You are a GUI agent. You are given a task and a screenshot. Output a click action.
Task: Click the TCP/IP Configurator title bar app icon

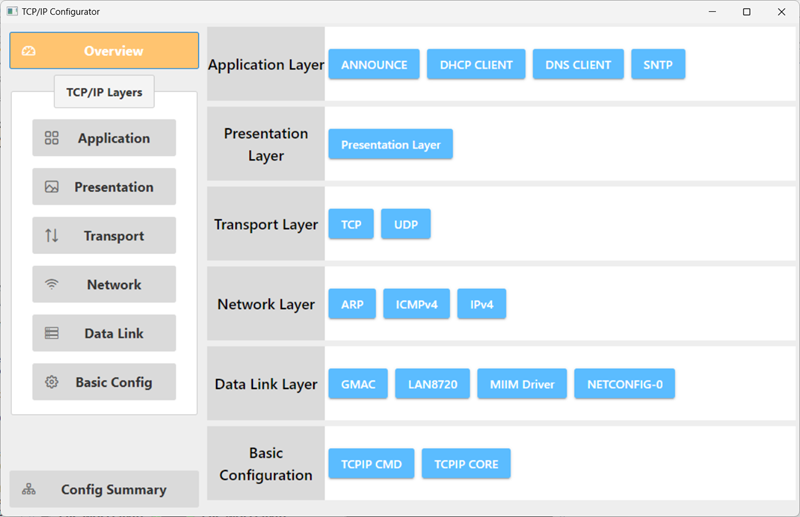click(x=12, y=11)
